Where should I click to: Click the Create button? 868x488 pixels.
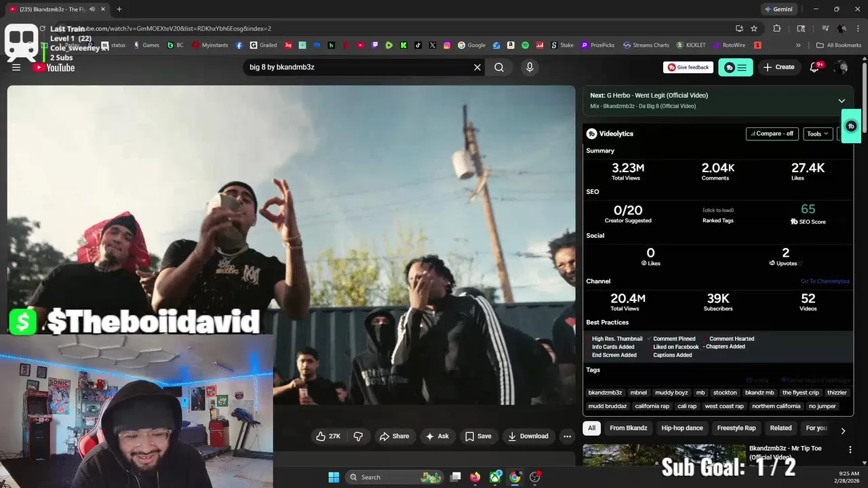(x=778, y=67)
